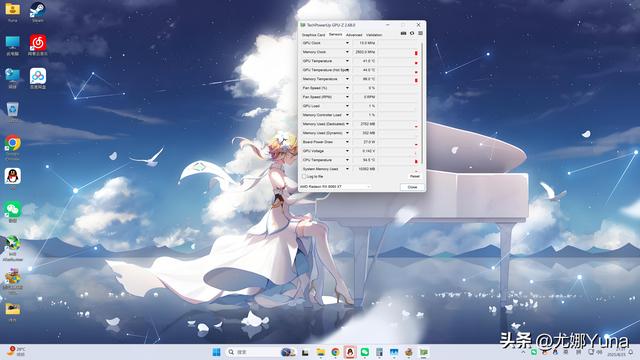
Task: Launch WeChat from the desktop
Action: (13, 211)
